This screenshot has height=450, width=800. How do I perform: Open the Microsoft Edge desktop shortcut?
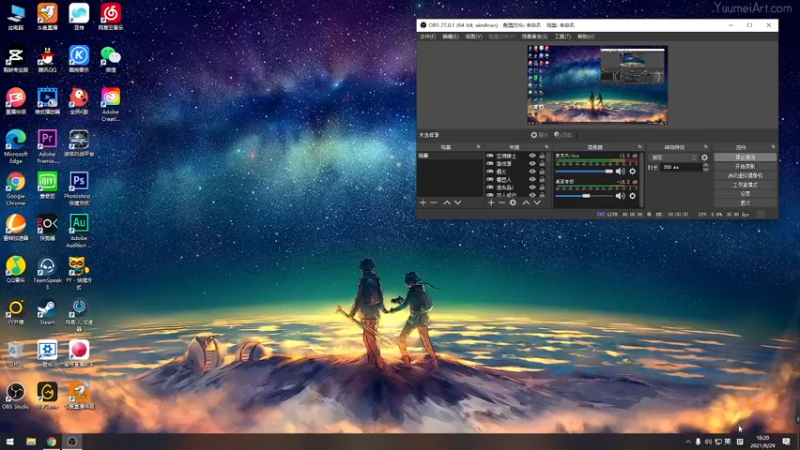click(16, 146)
